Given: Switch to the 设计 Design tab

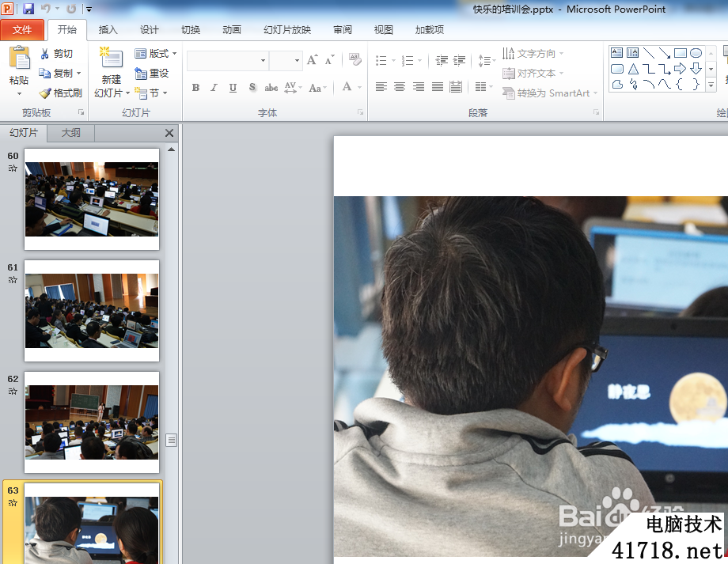Looking at the screenshot, I should tap(149, 30).
